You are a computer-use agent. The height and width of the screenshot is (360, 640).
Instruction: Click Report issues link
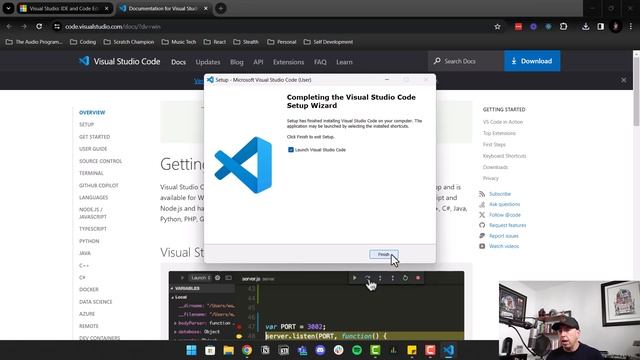click(504, 236)
